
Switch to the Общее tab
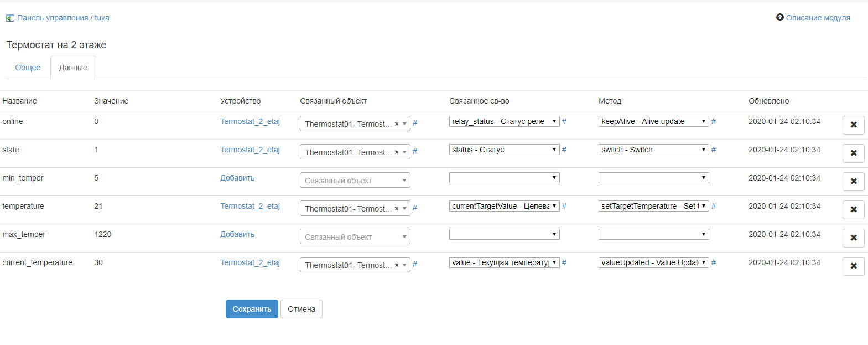pyautogui.click(x=28, y=68)
